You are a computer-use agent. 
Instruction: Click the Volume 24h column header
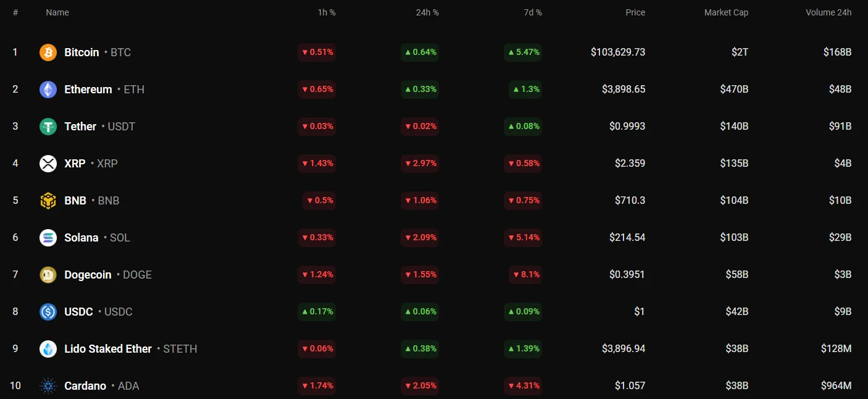click(828, 12)
